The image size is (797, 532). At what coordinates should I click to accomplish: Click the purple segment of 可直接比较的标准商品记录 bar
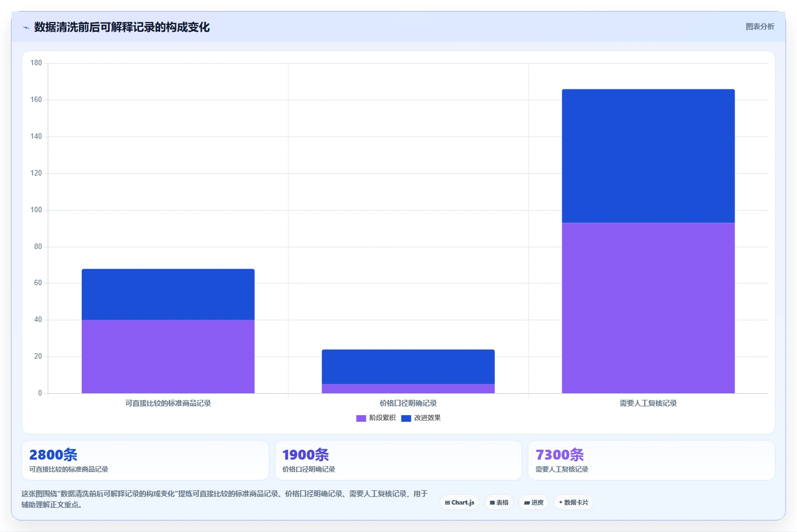point(168,356)
